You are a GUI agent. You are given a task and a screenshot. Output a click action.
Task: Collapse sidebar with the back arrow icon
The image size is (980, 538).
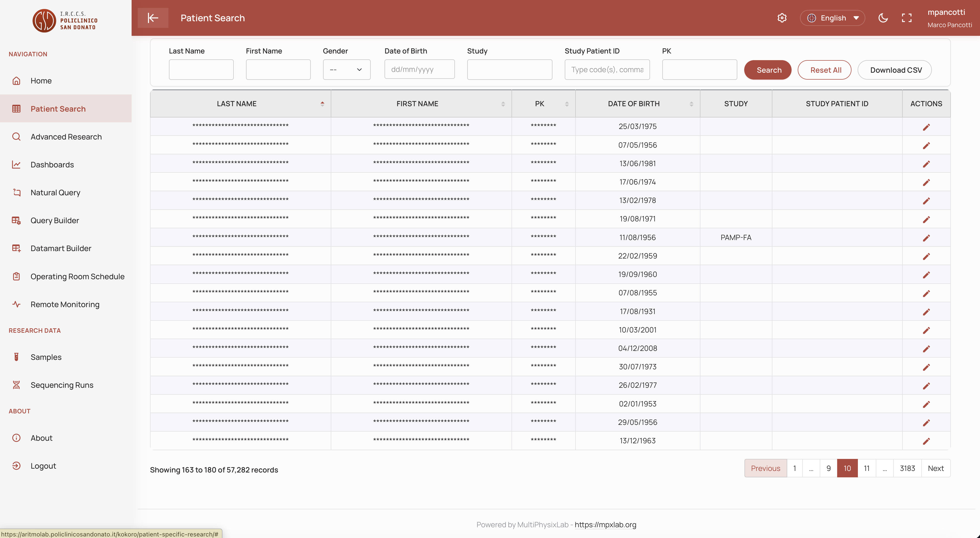coord(153,18)
